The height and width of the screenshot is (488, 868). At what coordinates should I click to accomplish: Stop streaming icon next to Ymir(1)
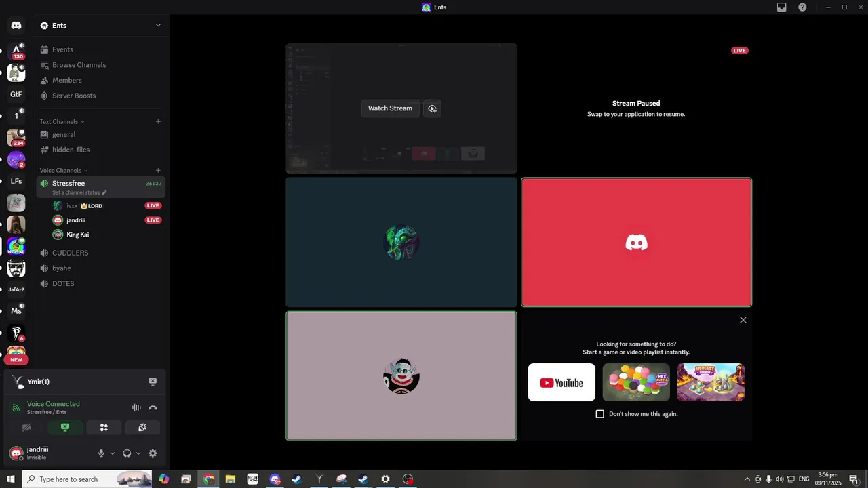(x=153, y=382)
